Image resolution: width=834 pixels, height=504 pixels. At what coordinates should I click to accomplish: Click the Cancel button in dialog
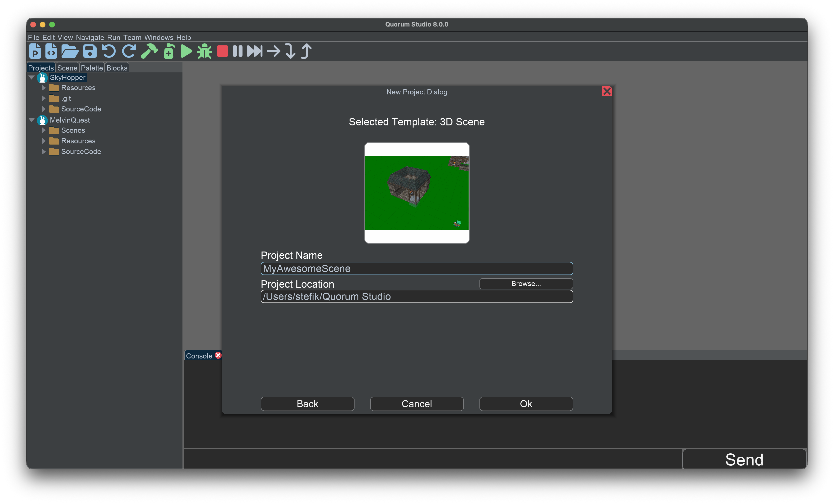pos(417,404)
